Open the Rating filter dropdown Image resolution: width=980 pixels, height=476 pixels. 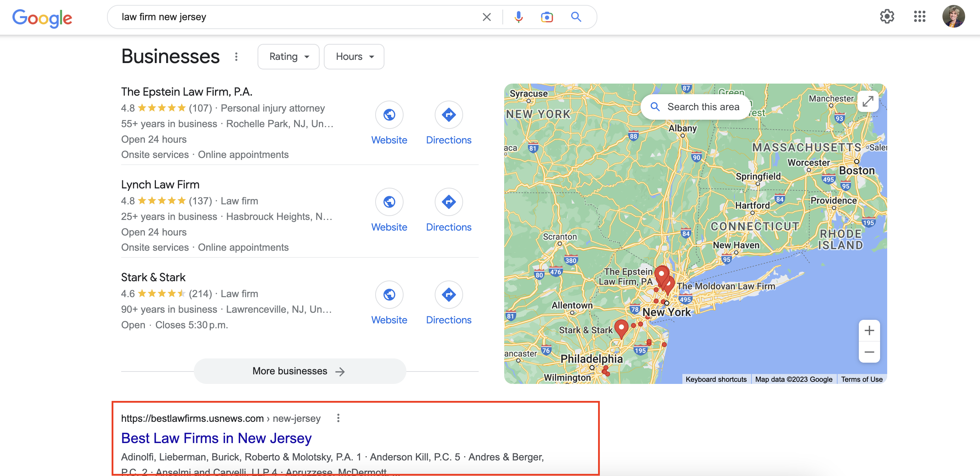[x=288, y=56]
